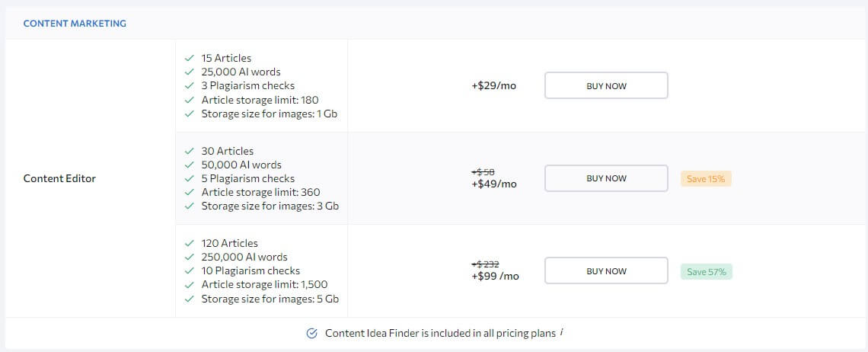Click the checkmark next to 5 Plagiarism checks
The image size is (868, 352).
tap(190, 178)
